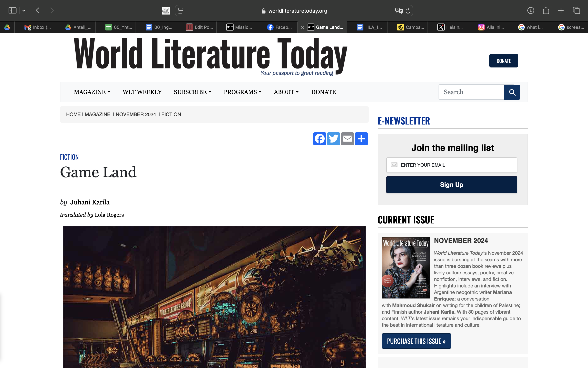Click PURCHASE THIS ISSUE button

(x=416, y=341)
